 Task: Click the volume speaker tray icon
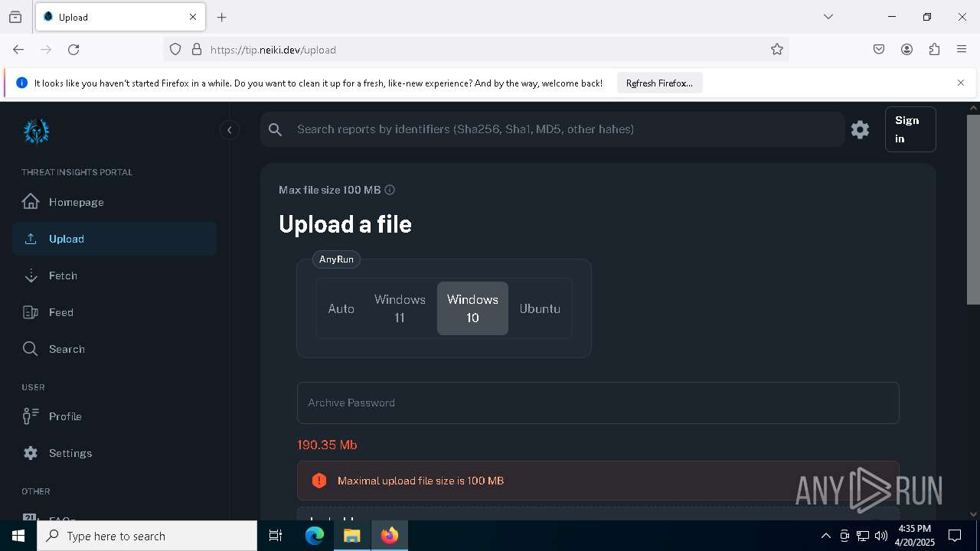(881, 536)
